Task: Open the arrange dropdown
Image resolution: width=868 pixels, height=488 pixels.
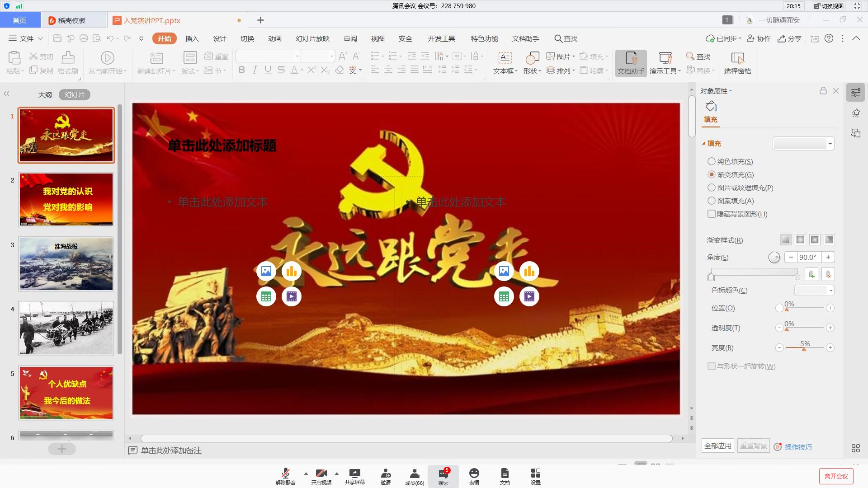Action: point(561,70)
